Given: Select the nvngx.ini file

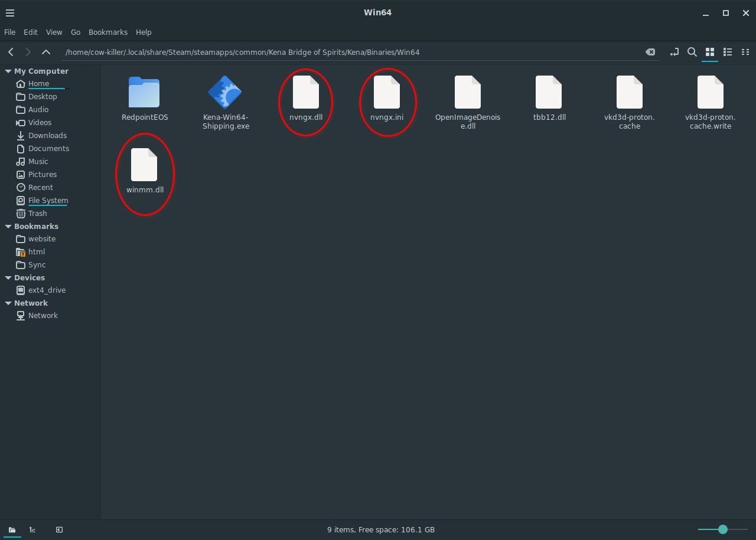Looking at the screenshot, I should click(x=387, y=99).
